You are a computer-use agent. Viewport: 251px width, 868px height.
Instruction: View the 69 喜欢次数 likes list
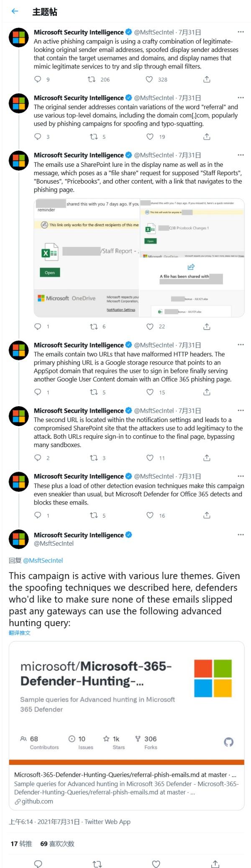[x=57, y=844]
